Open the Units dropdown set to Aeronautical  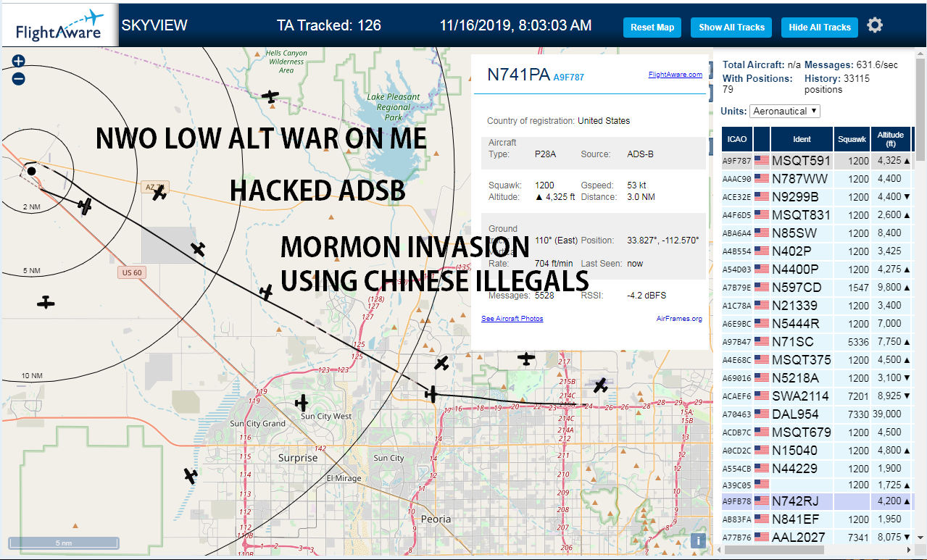pyautogui.click(x=785, y=111)
